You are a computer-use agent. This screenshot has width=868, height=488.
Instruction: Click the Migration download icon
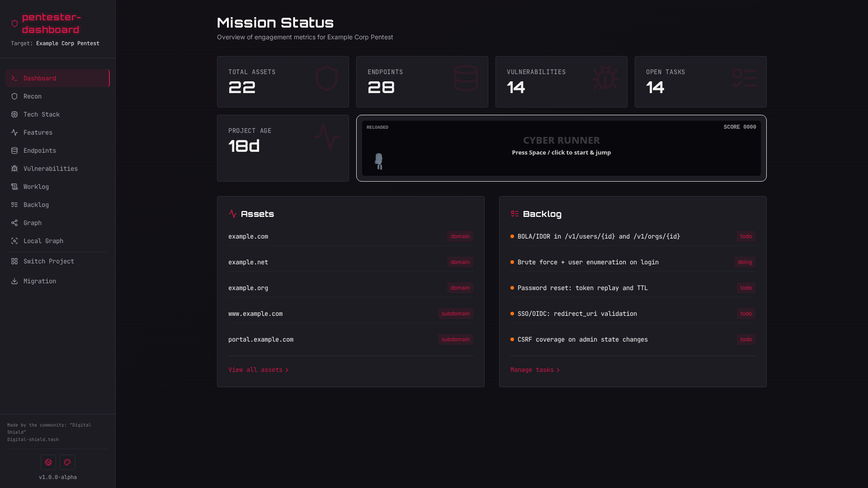[14, 281]
